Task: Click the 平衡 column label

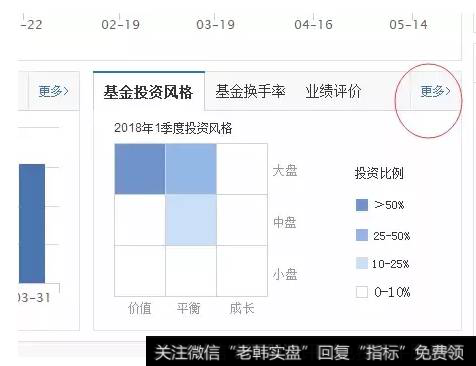Action: coord(189,308)
